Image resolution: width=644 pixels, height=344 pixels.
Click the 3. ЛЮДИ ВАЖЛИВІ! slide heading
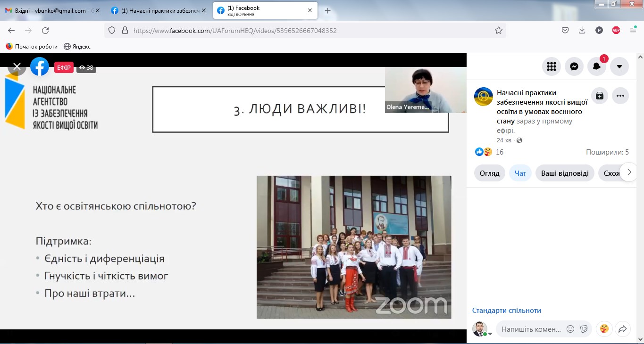[300, 109]
